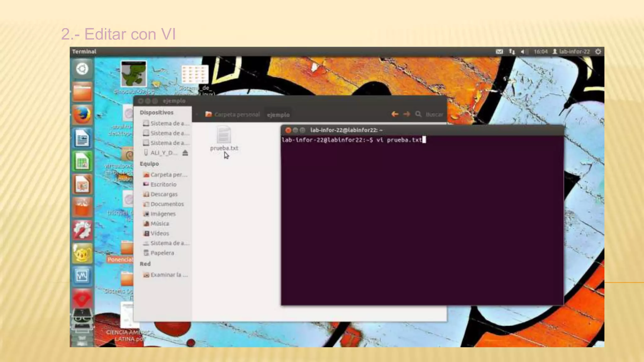The height and width of the screenshot is (362, 644).
Task: Click the terminal command line area
Action: pos(352,140)
